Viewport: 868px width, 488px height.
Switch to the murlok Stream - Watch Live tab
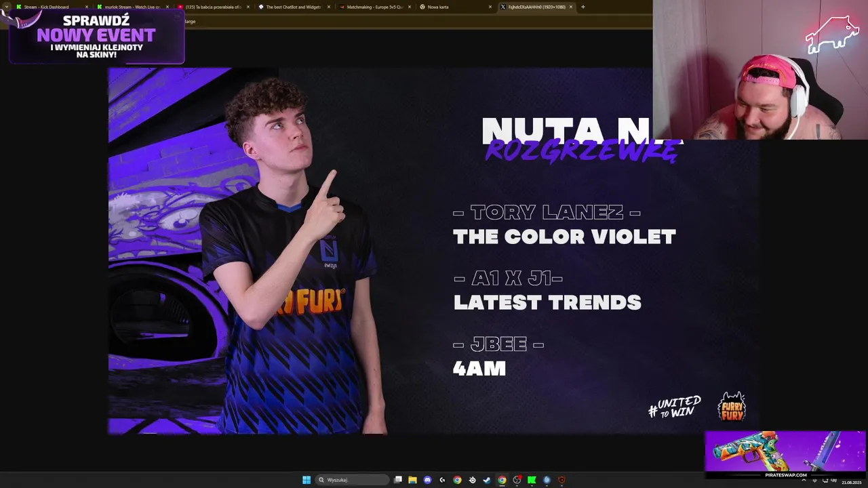[x=132, y=7]
